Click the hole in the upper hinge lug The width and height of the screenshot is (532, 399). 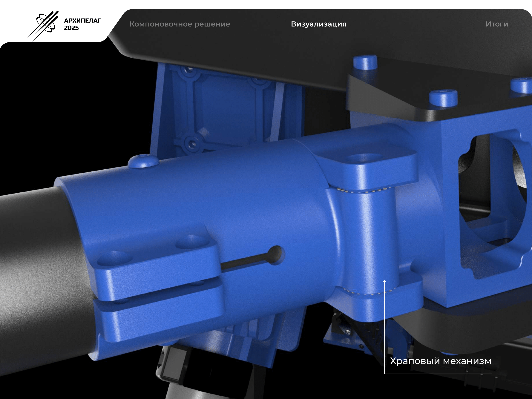364,158
